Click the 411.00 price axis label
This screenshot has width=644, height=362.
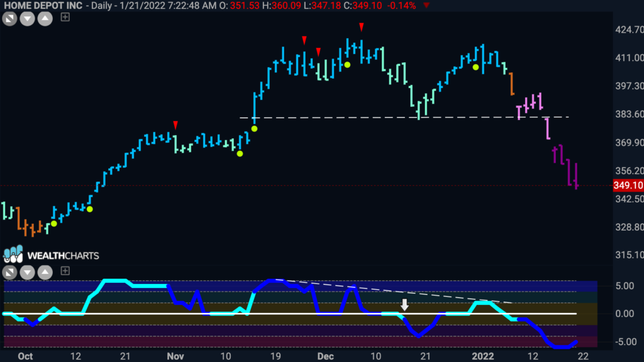pos(629,58)
